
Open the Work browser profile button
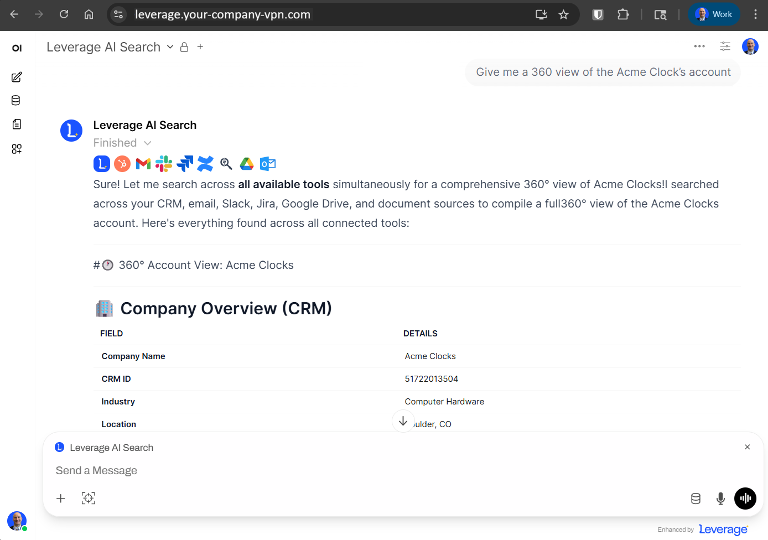pos(714,14)
